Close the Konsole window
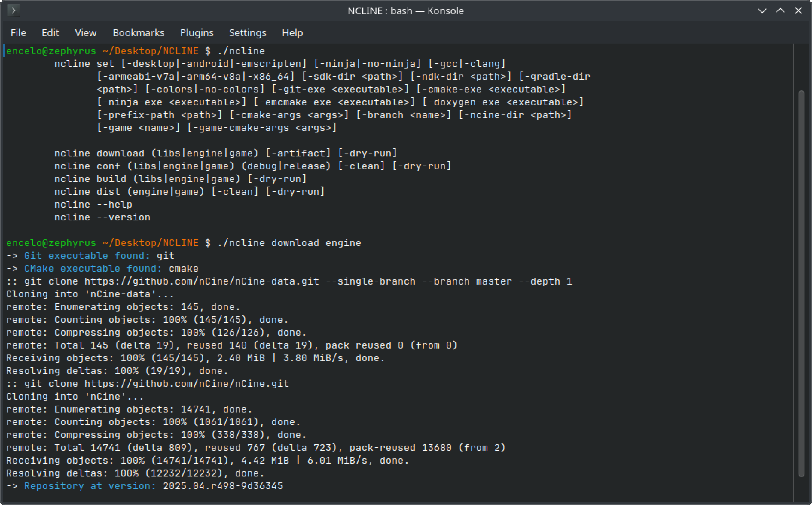Viewport: 812px width, 505px height. coord(798,11)
